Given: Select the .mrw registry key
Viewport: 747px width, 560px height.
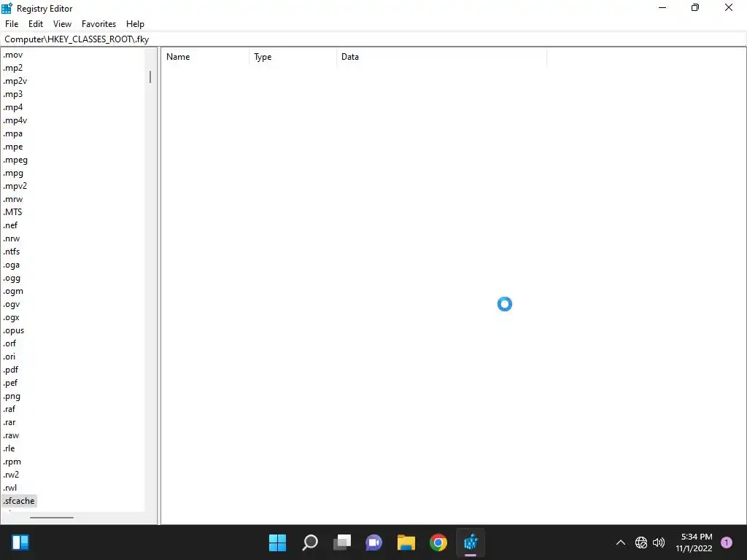Looking at the screenshot, I should (13, 199).
